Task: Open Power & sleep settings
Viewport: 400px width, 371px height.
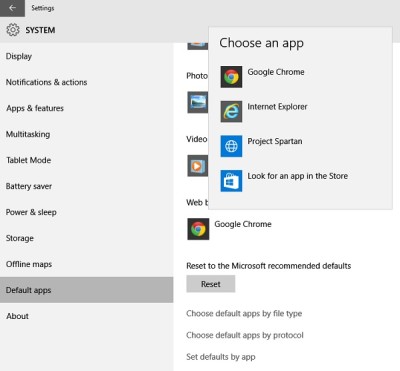Action: 87,212
